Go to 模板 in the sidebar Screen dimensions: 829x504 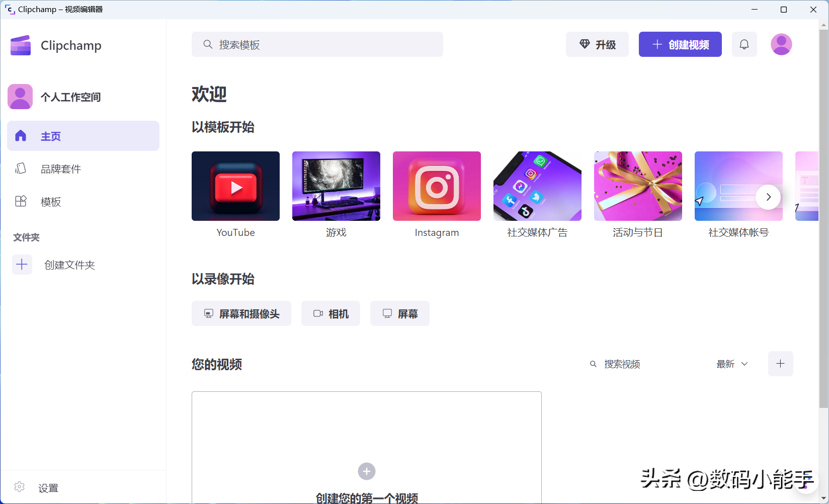point(50,202)
